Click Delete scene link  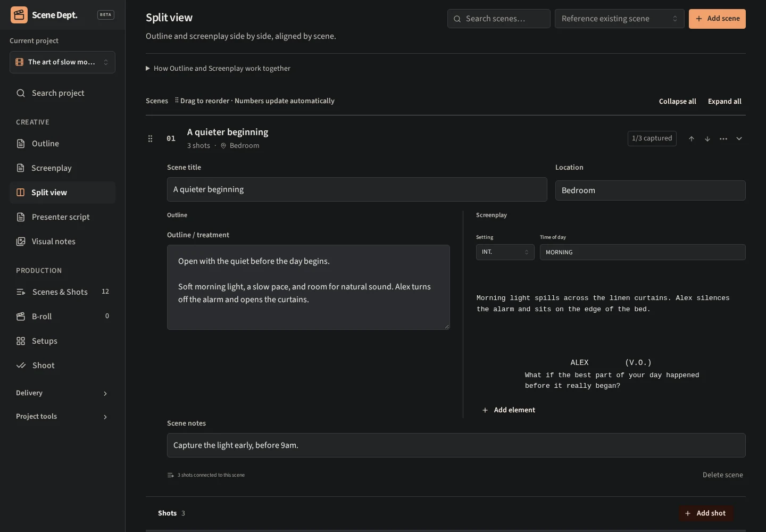click(x=722, y=475)
